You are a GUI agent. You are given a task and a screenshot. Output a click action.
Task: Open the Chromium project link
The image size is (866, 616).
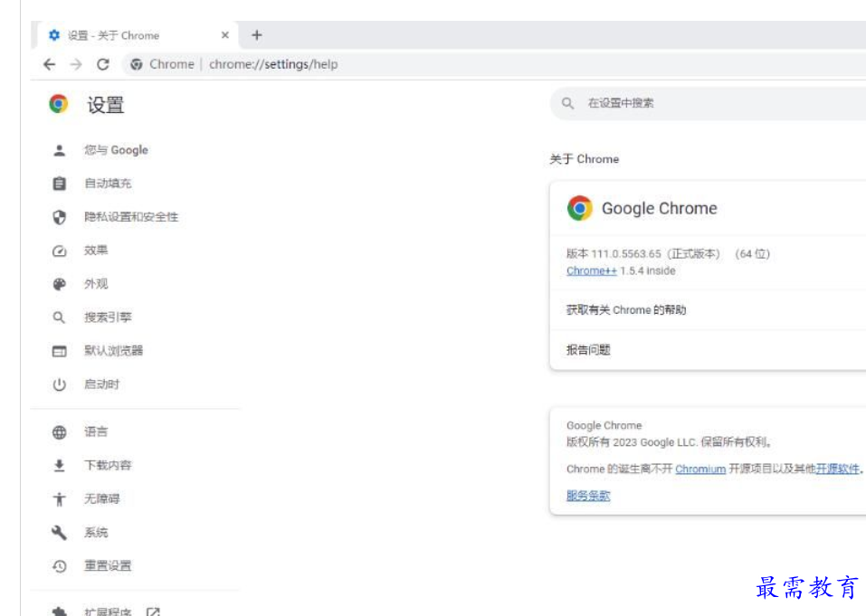point(700,469)
